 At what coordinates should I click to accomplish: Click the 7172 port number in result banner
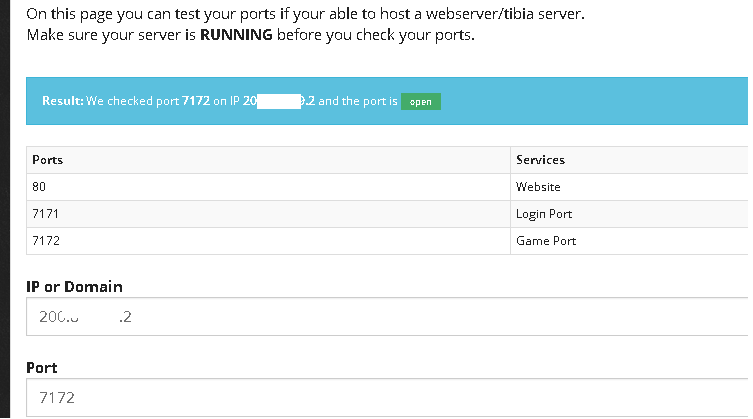pyautogui.click(x=196, y=101)
